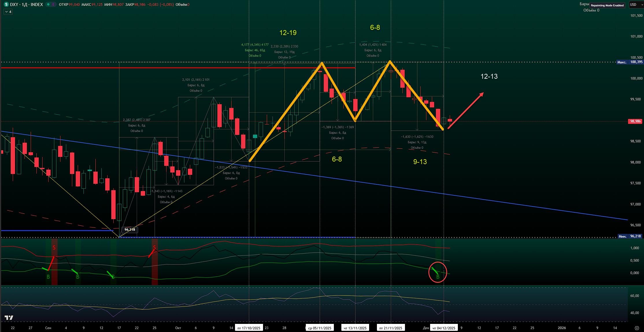Click the DXY 1Д INDEX symbol title
Image resolution: width=644 pixels, height=332 pixels.
pos(27,4)
